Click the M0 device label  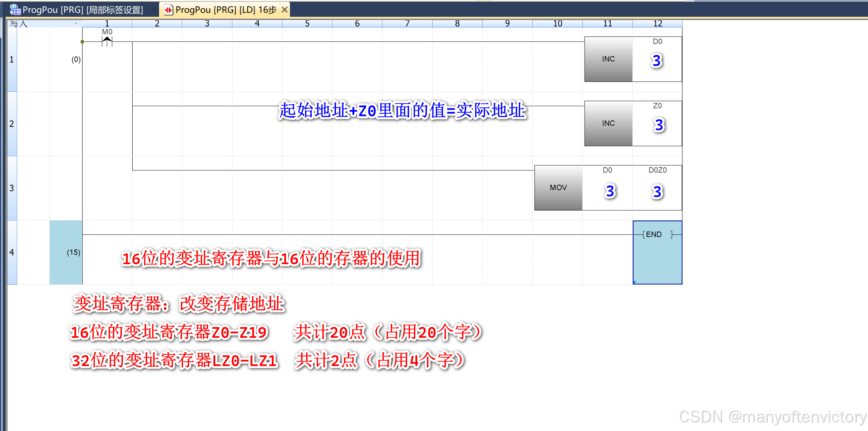[x=107, y=32]
